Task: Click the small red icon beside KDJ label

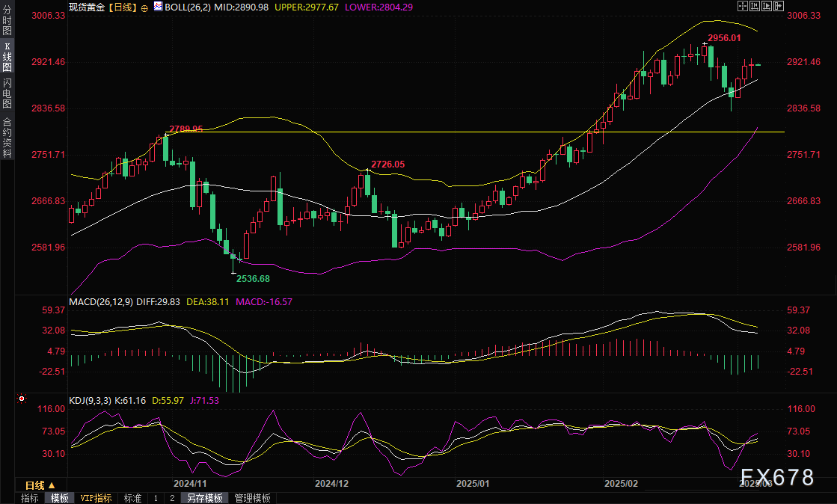Action: [x=22, y=400]
